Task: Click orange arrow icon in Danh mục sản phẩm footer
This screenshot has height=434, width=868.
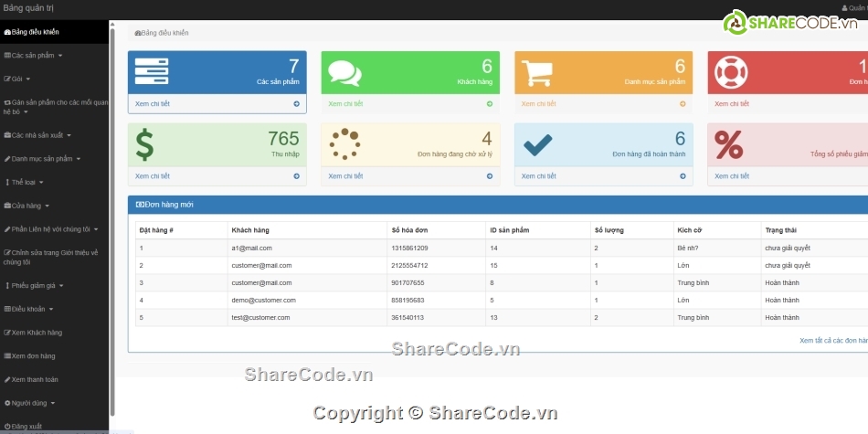Action: tap(683, 103)
